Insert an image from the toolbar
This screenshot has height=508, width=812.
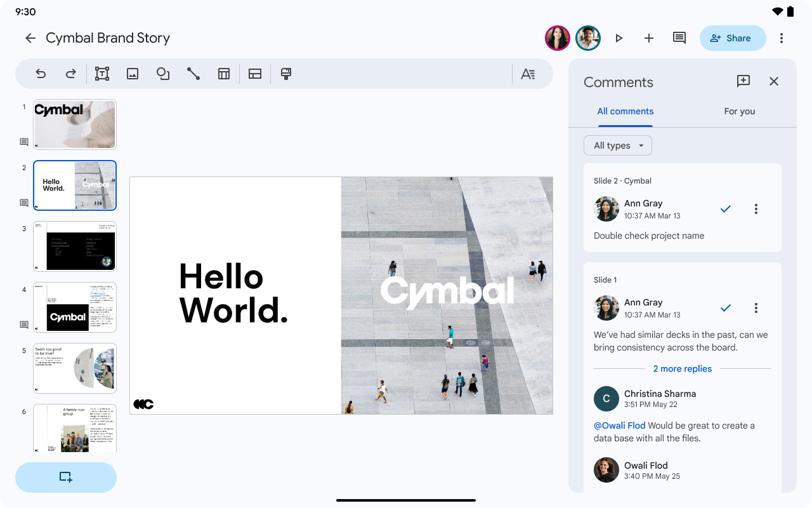tap(133, 74)
